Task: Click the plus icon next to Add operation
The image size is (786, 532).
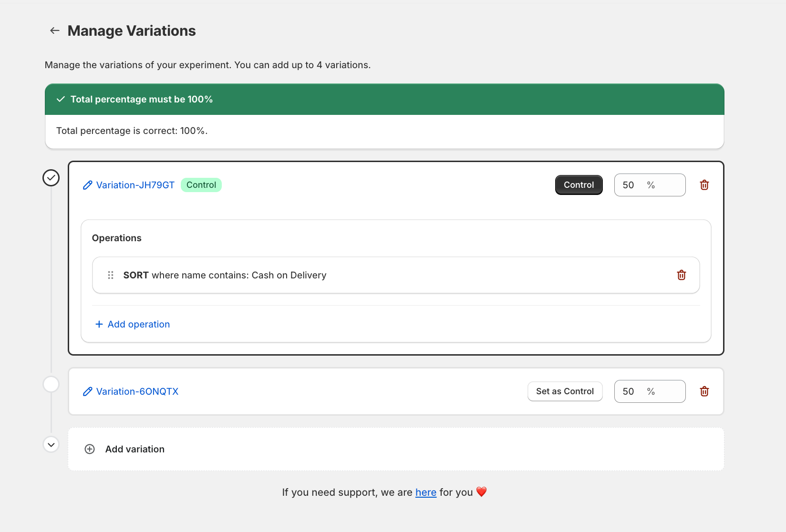Action: [99, 324]
